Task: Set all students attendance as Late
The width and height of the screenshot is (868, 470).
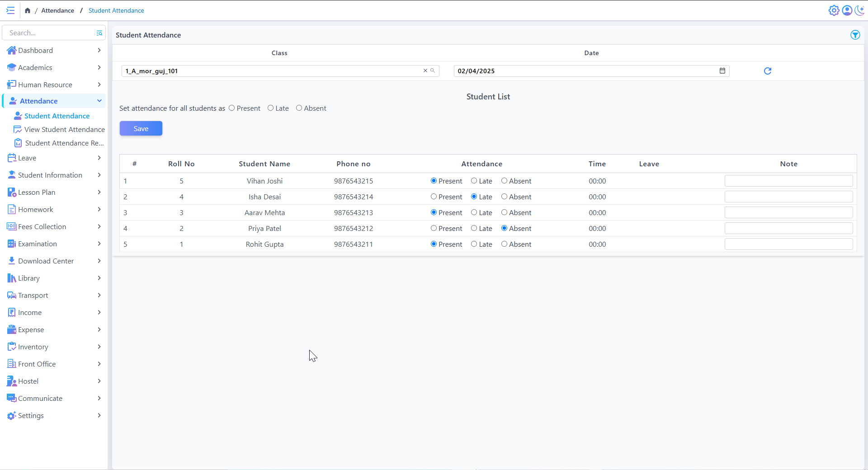Action: tap(270, 108)
